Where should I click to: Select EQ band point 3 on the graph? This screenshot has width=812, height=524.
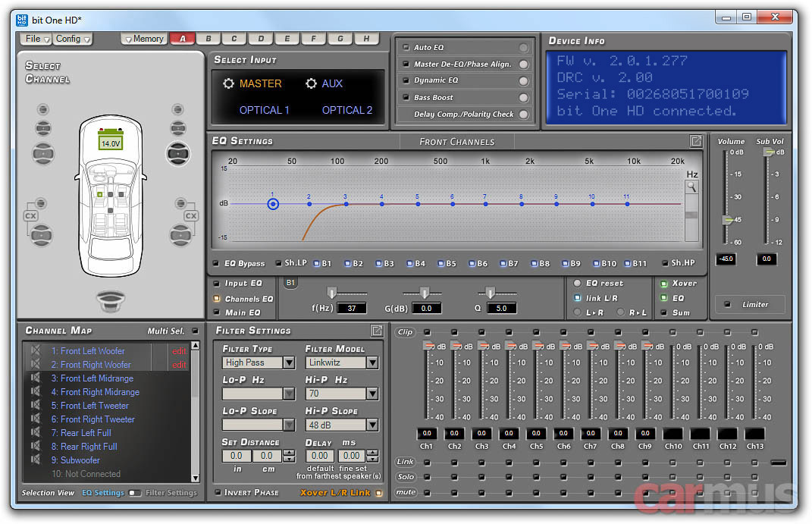pyautogui.click(x=346, y=204)
